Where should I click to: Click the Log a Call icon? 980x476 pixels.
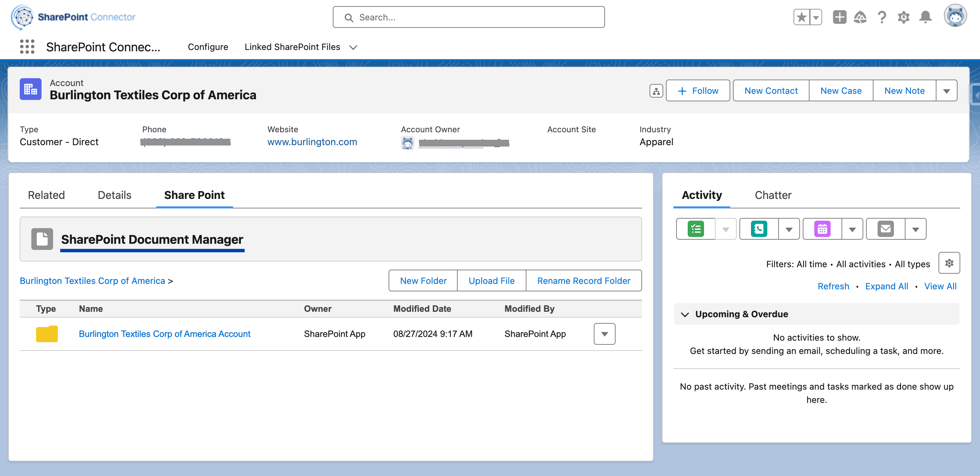click(758, 229)
